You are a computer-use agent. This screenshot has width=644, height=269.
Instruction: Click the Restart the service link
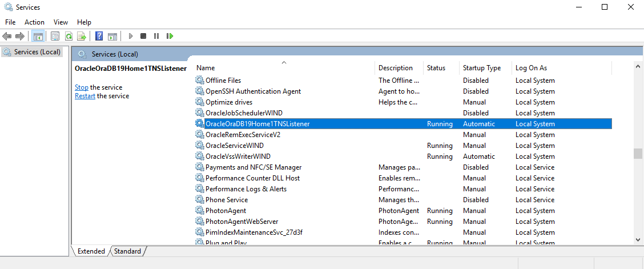click(x=85, y=96)
